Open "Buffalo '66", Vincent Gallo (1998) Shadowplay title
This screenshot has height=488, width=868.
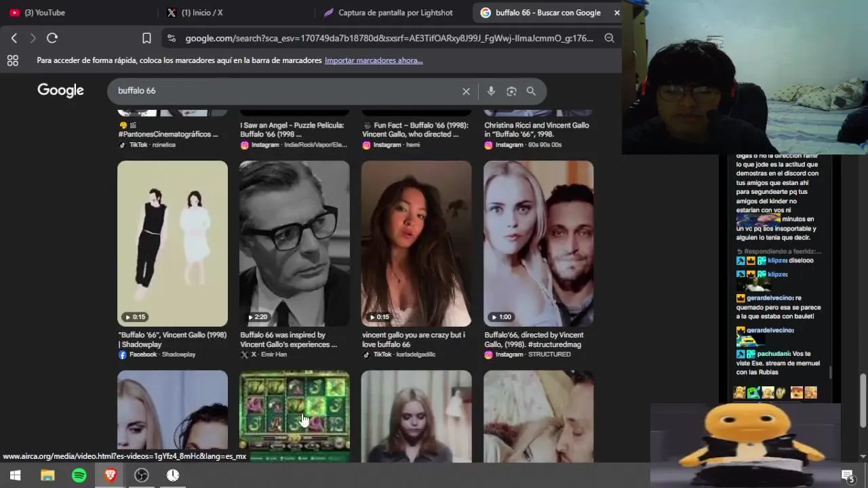172,340
